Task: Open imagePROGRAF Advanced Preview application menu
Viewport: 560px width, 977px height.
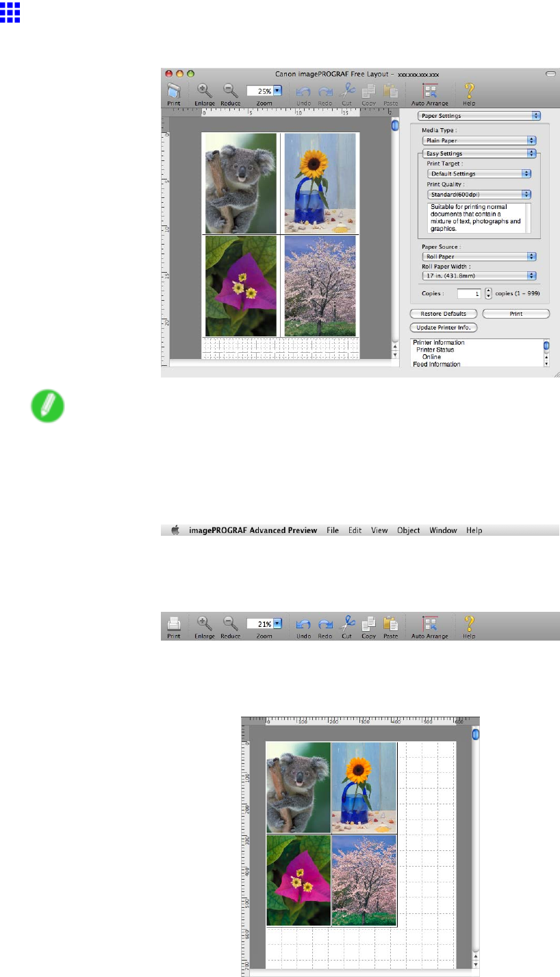Action: [x=253, y=530]
